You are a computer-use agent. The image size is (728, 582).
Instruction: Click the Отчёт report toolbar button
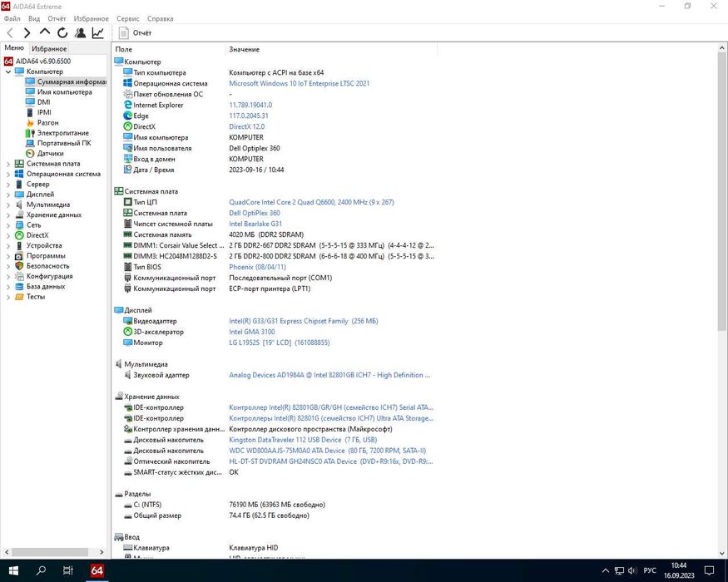[x=135, y=33]
